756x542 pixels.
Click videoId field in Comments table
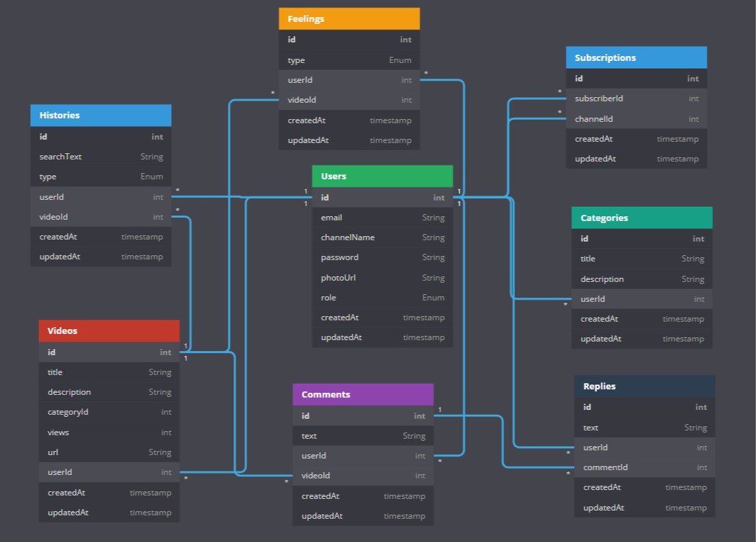tap(363, 476)
